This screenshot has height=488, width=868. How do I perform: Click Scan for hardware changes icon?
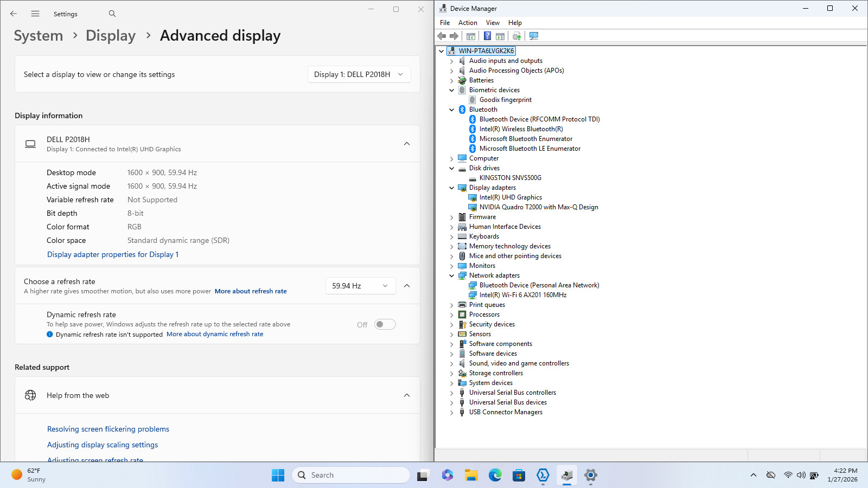[x=534, y=36]
